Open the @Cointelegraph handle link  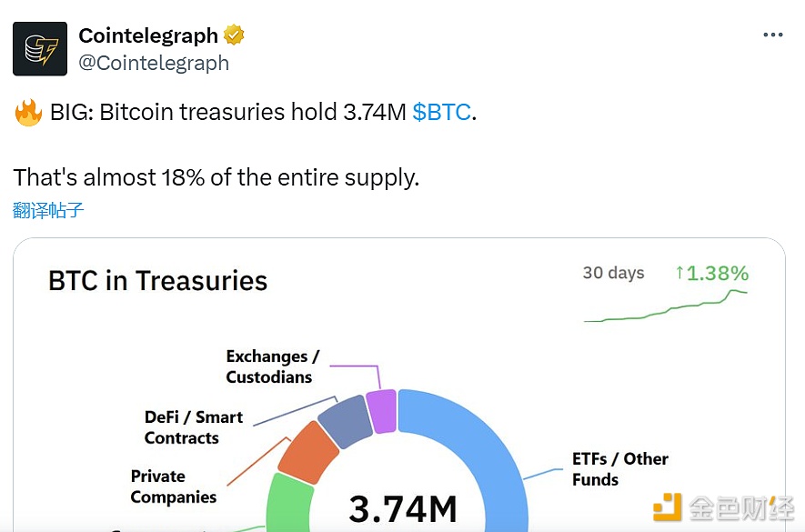point(154,63)
